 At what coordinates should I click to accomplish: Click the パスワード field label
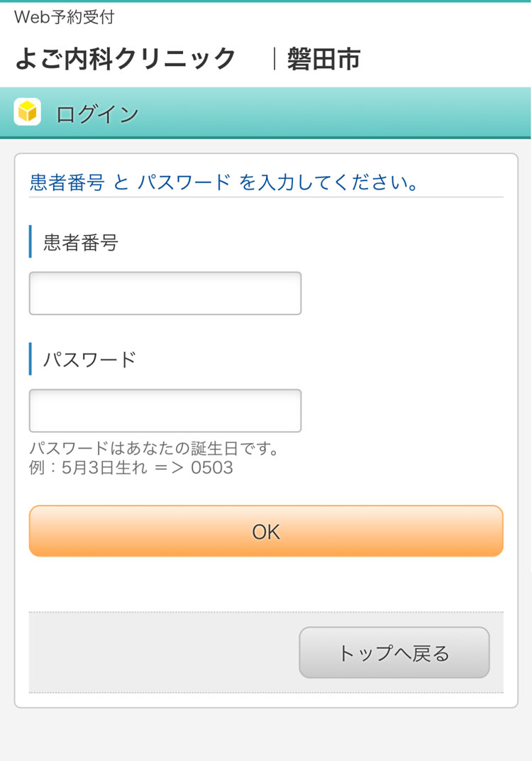point(89,359)
